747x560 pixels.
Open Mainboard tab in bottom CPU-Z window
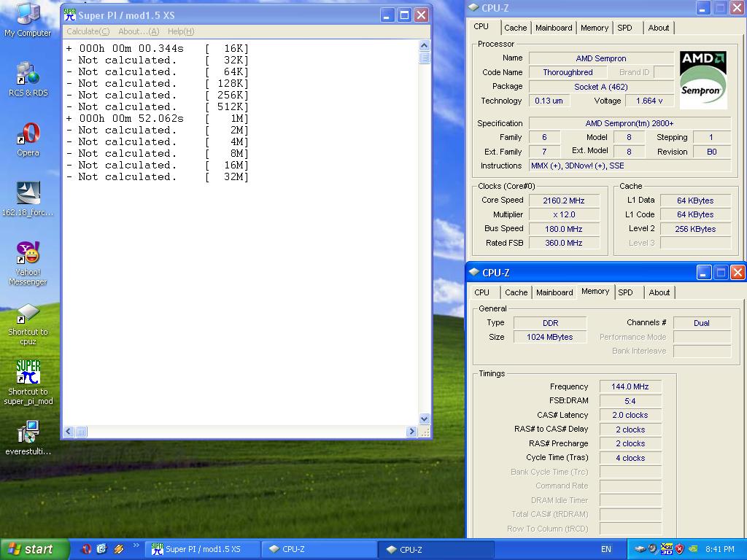[554, 292]
